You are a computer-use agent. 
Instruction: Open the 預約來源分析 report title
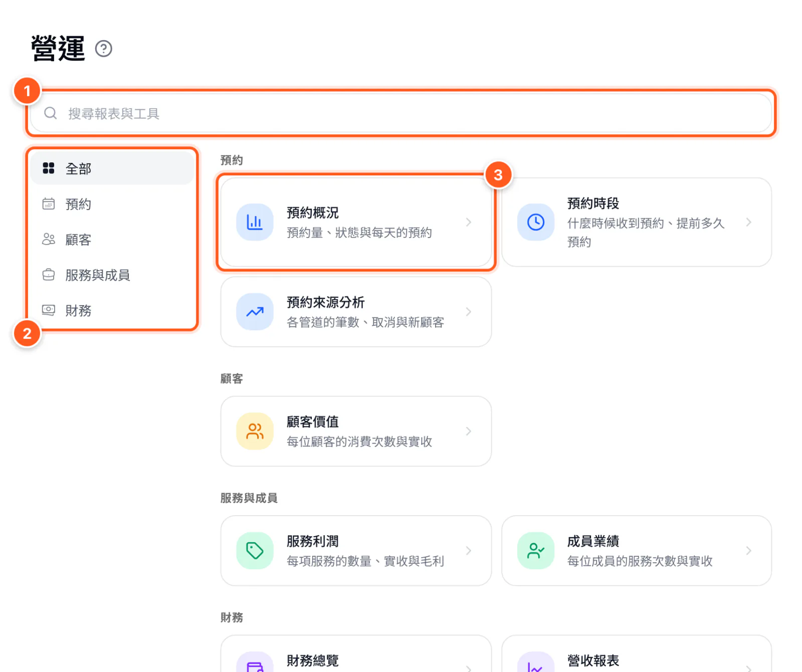point(326,302)
